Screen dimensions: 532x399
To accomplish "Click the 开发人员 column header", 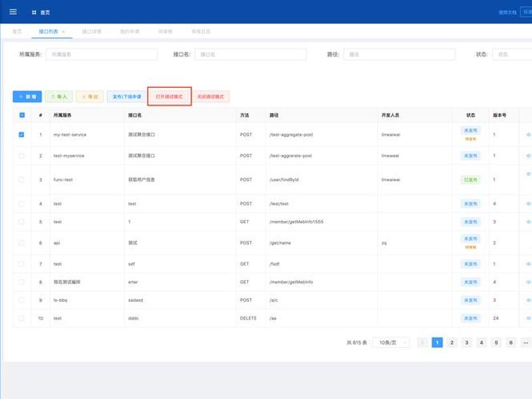I will pyautogui.click(x=390, y=115).
